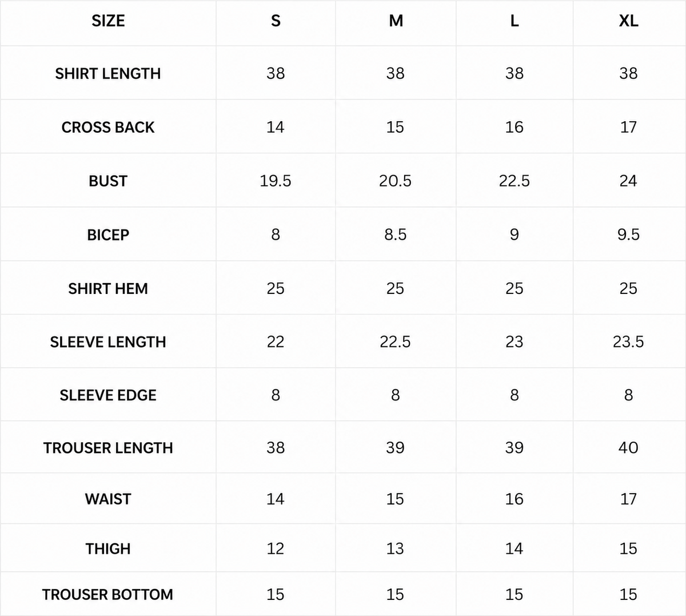686x616 pixels.
Task: Click the BUST value 22.5
Action: (x=514, y=181)
